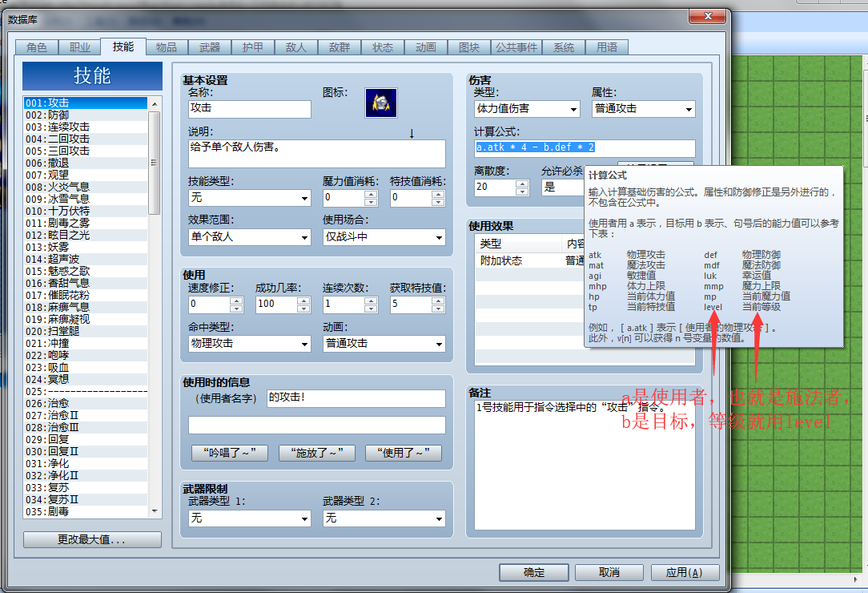Open the 公共事件 tab

tap(516, 47)
